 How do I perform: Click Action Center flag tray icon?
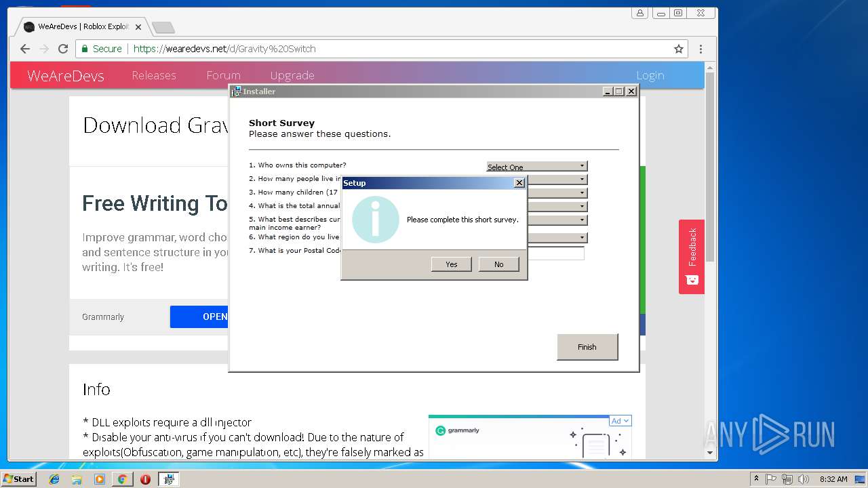tap(771, 479)
